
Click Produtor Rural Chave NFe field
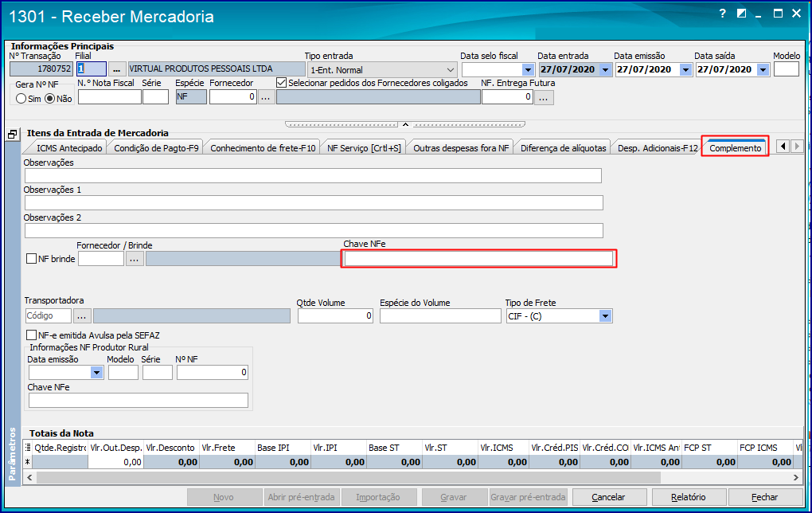point(139,400)
